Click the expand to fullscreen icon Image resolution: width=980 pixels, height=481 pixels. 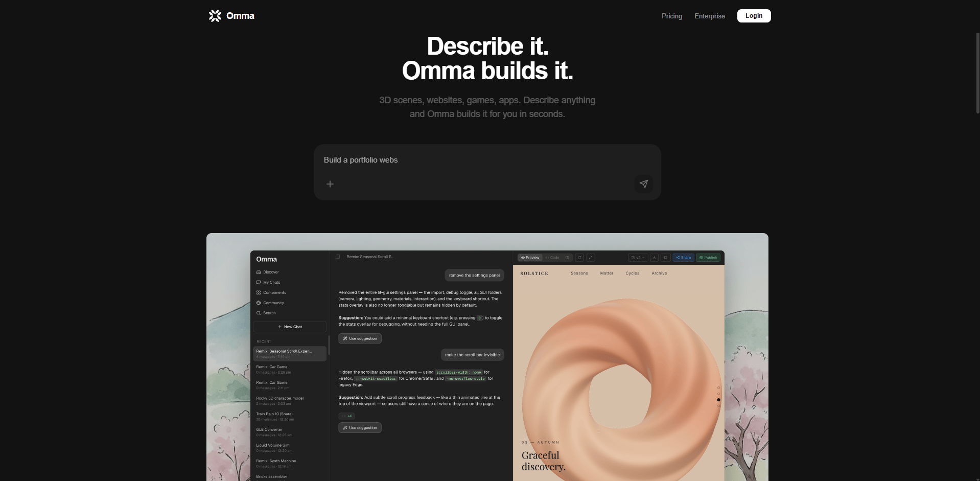(x=591, y=258)
